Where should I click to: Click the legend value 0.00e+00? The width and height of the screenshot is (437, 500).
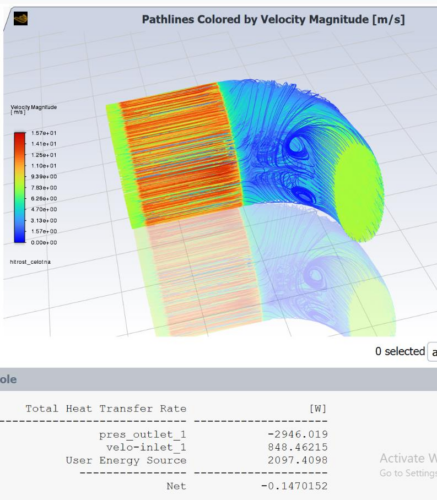point(44,242)
